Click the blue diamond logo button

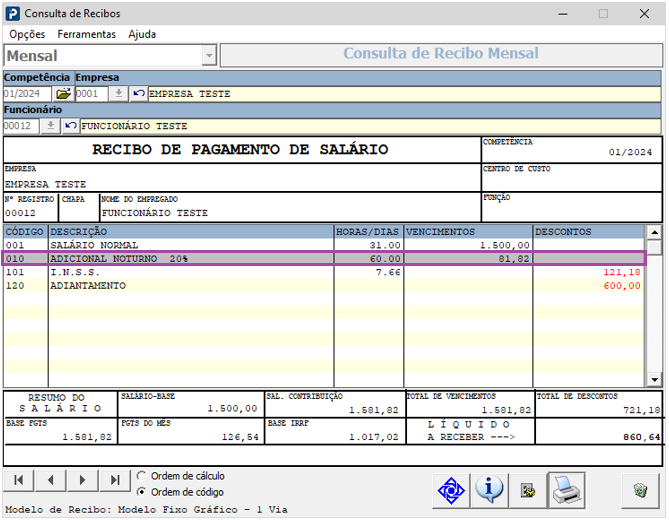[452, 490]
